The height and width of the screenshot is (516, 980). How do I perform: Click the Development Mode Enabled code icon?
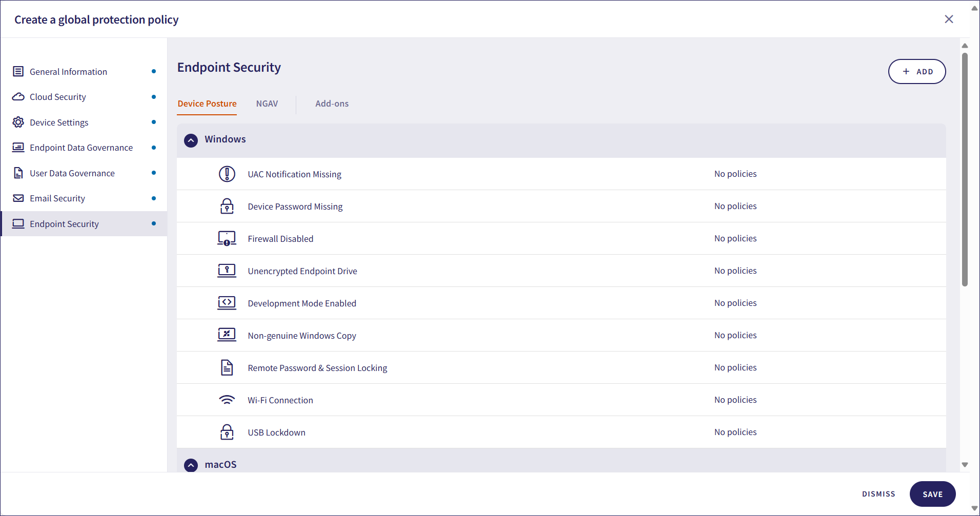tap(227, 303)
